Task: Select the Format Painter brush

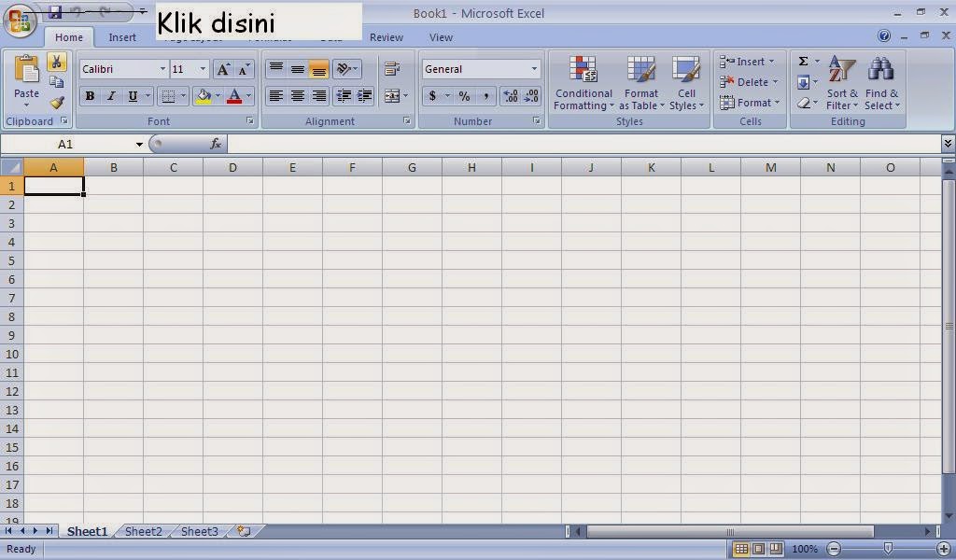Action: (57, 103)
